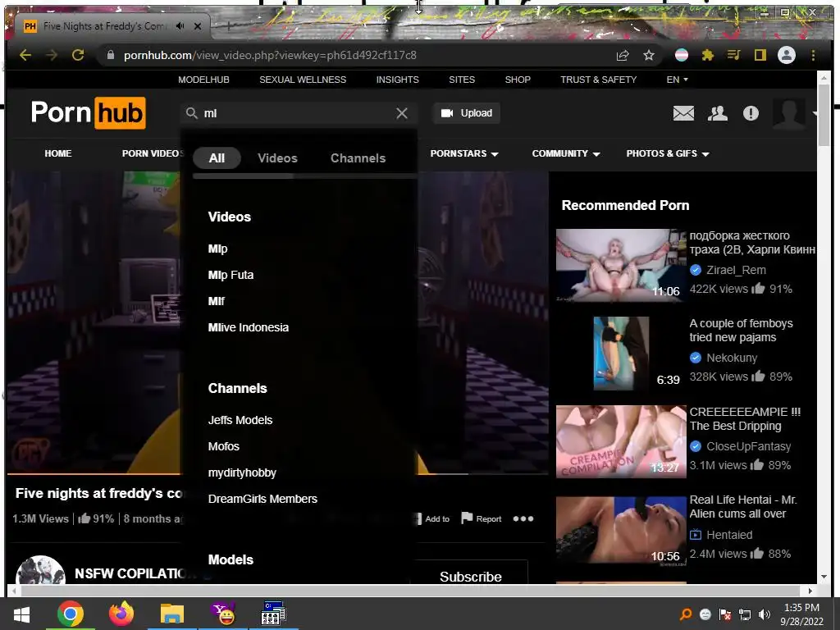Open the media control toolbar icon

[x=734, y=55]
